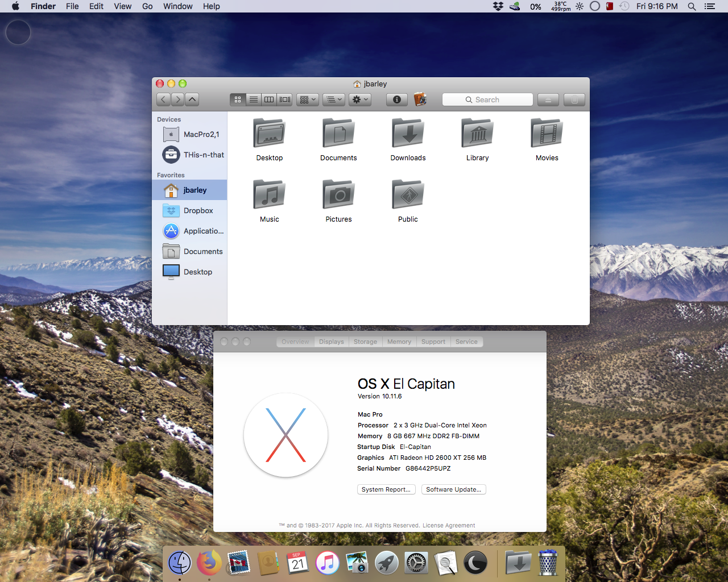Switch to Storage tab in About This Mac
This screenshot has height=582, width=728.
coord(365,342)
